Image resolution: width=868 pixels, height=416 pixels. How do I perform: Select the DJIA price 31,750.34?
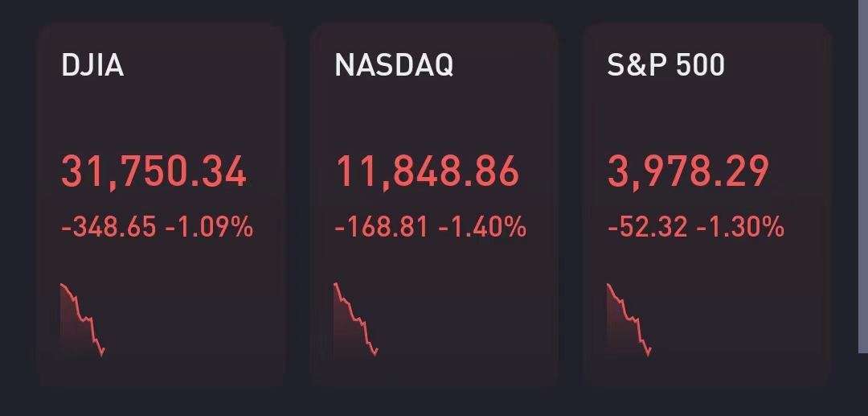point(154,173)
